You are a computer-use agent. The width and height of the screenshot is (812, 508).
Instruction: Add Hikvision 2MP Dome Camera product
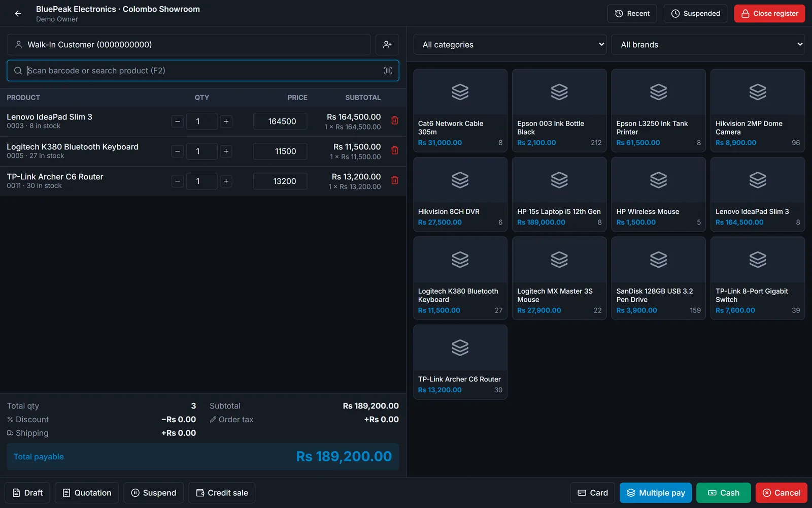click(758, 111)
